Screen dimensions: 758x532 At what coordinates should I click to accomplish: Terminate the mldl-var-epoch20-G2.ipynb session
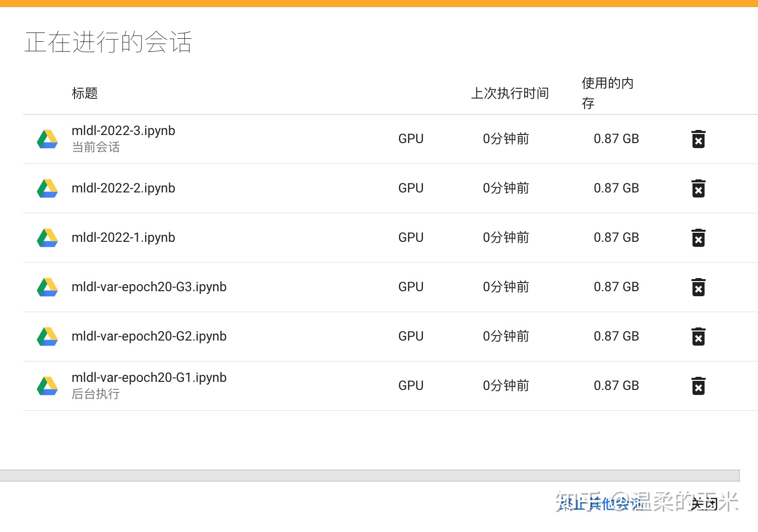coord(698,337)
